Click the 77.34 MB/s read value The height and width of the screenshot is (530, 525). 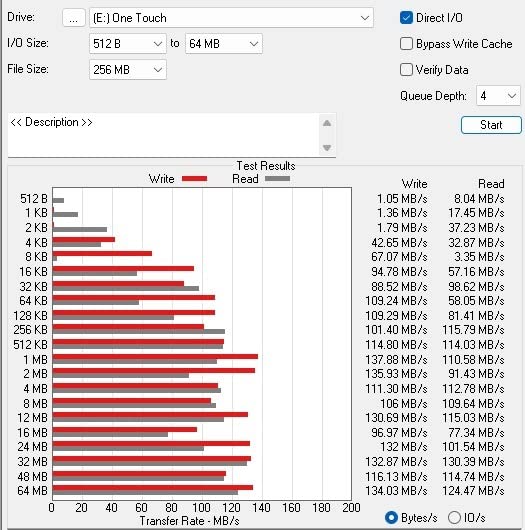pos(476,433)
